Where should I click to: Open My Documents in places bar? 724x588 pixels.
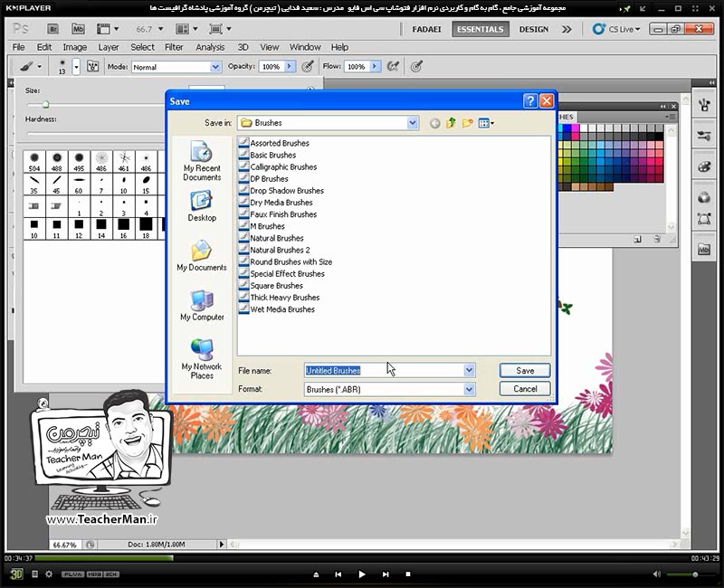(x=202, y=256)
